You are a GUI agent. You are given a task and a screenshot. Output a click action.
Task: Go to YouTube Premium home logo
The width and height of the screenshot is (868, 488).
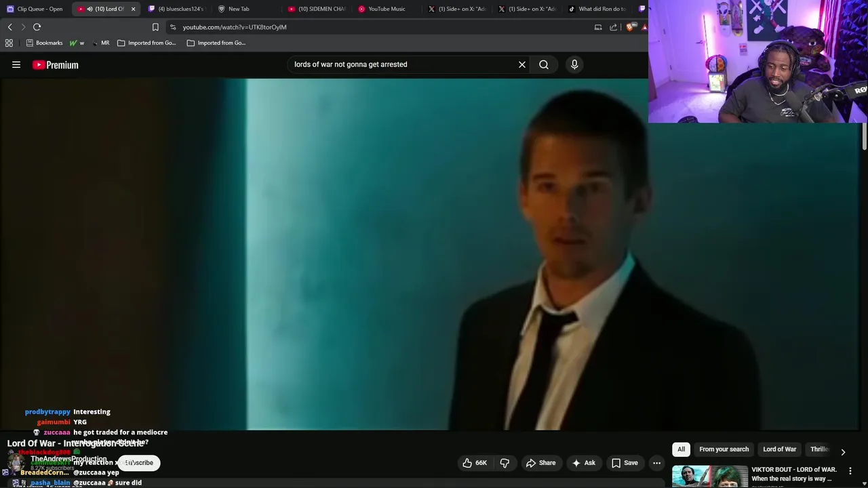pyautogui.click(x=56, y=65)
